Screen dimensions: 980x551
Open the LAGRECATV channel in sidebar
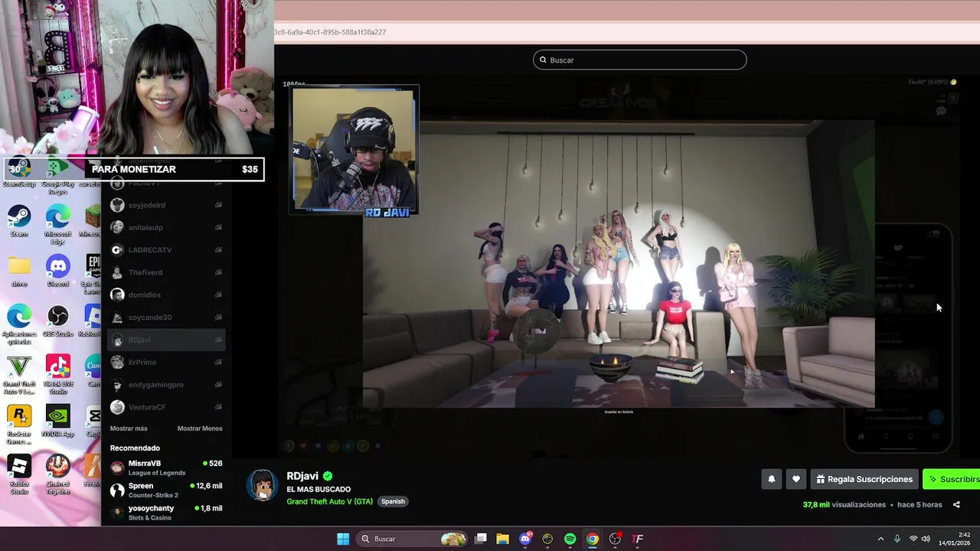[167, 249]
